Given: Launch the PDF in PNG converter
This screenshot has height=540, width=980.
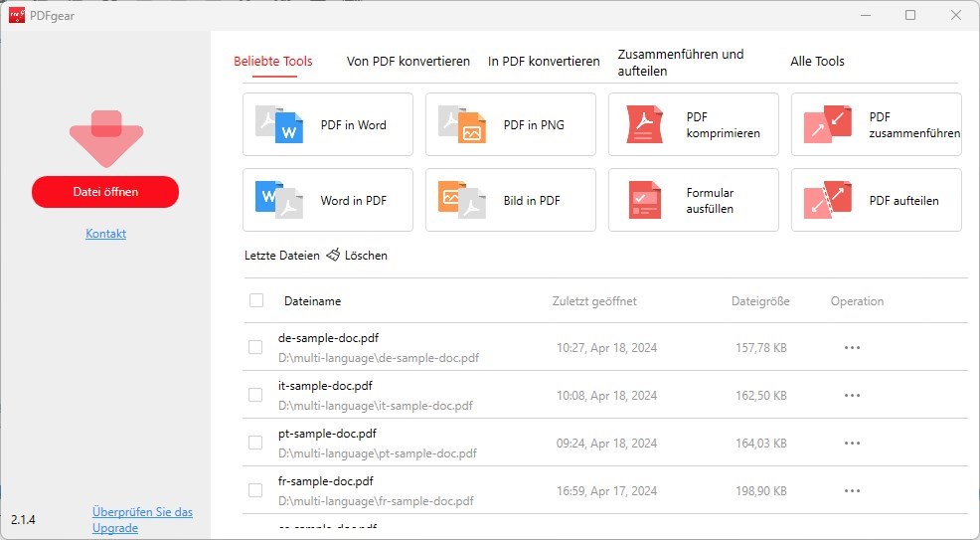Looking at the screenshot, I should click(511, 124).
